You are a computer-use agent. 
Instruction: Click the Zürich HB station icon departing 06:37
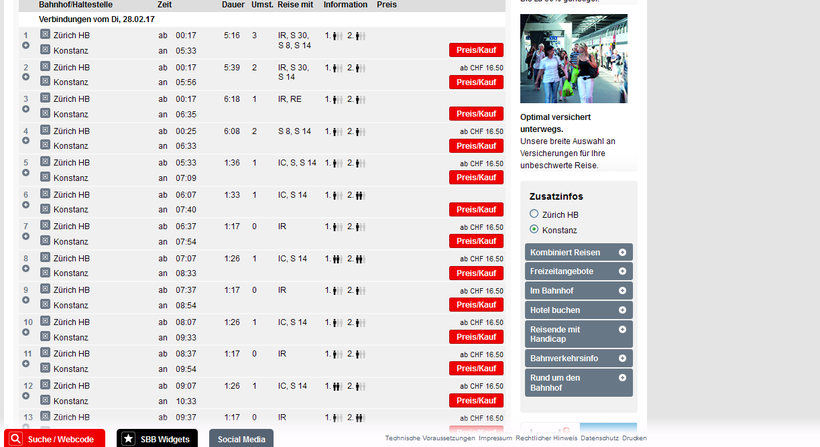pos(45,225)
